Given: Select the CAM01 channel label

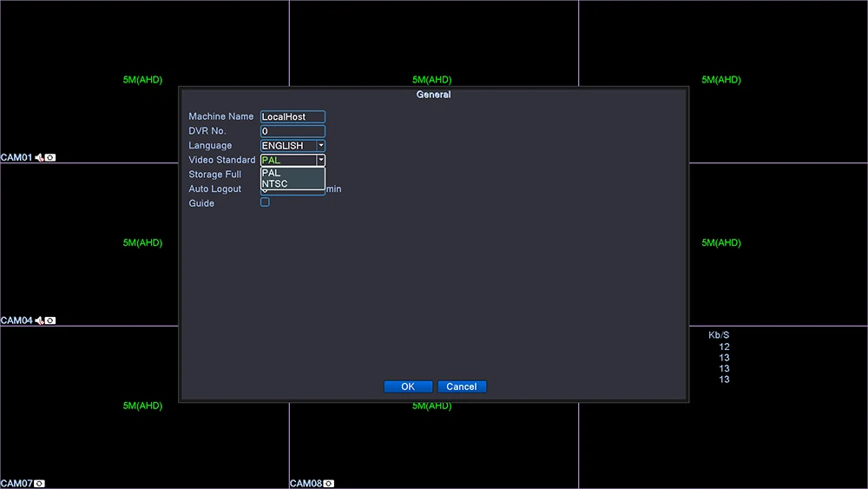Looking at the screenshot, I should coord(16,158).
